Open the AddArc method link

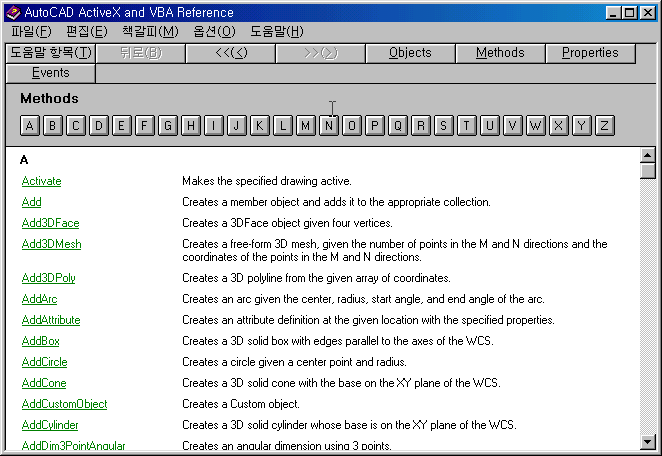coord(39,299)
